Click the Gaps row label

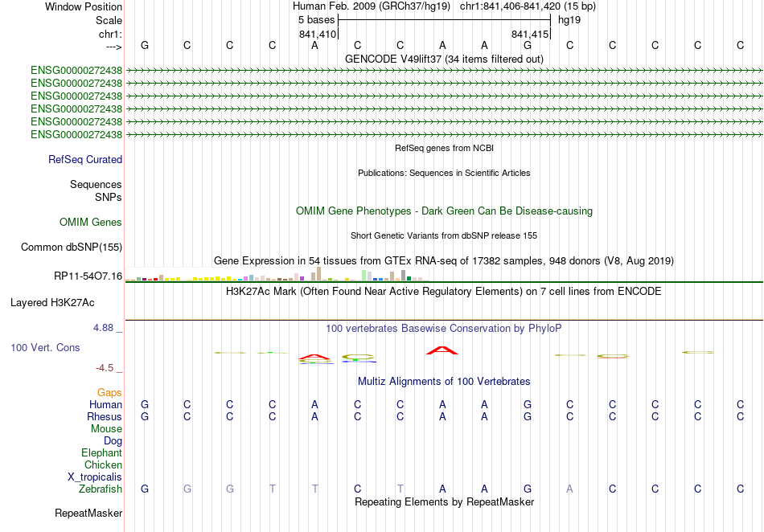(109, 393)
